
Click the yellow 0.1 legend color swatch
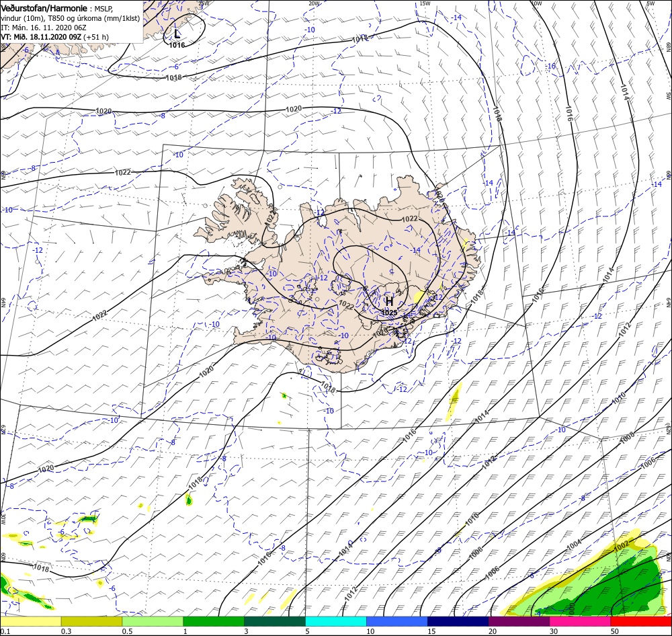pyautogui.click(x=30, y=621)
